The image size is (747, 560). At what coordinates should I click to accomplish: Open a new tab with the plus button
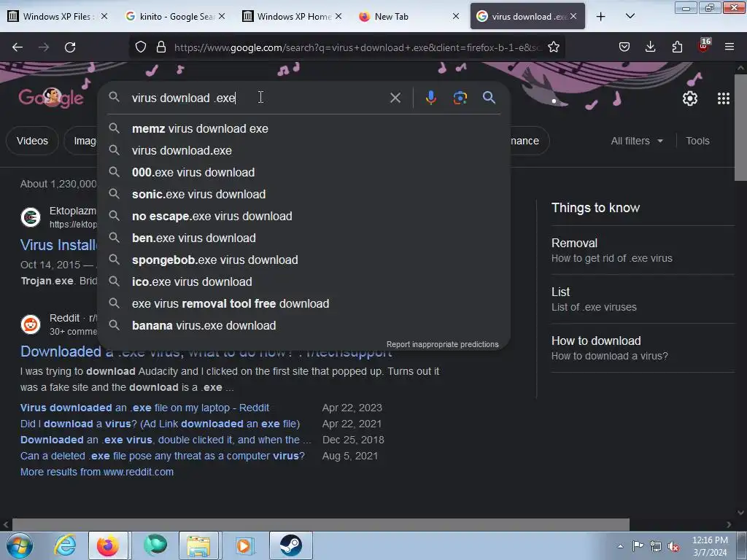click(601, 17)
